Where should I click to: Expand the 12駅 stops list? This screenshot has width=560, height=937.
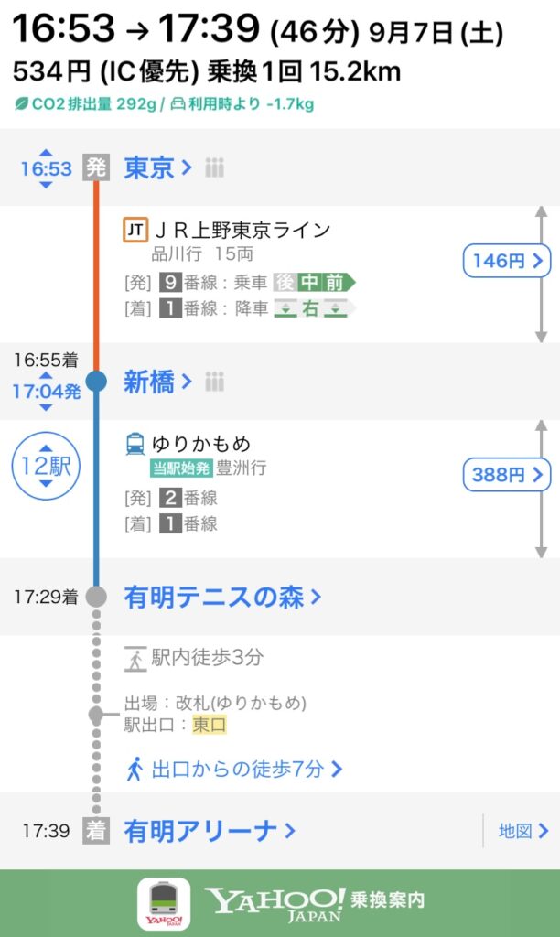click(46, 467)
